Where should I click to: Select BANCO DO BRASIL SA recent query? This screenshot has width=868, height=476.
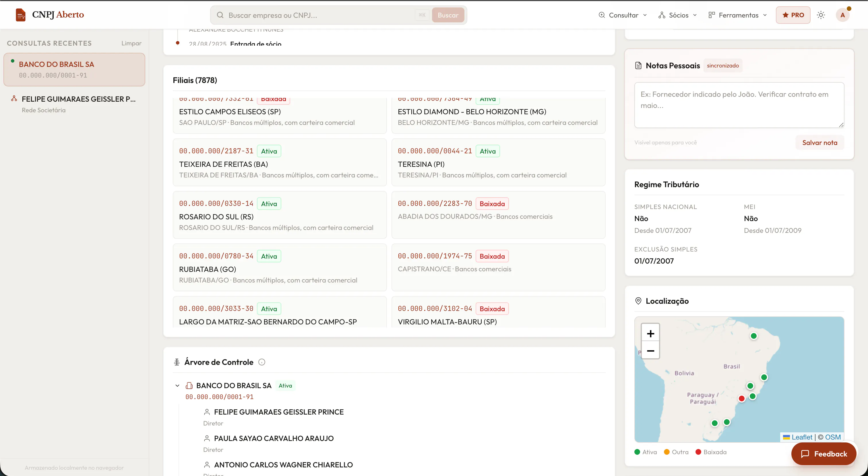point(74,69)
